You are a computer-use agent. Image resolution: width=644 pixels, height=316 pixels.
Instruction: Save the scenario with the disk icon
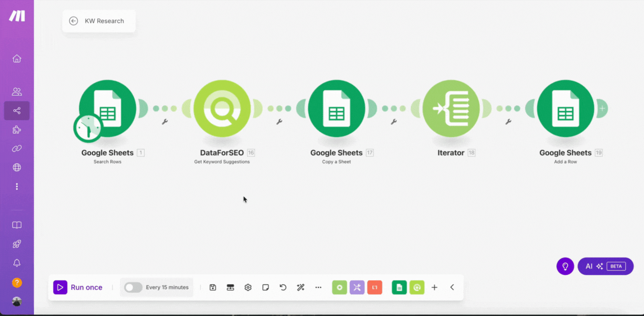pyautogui.click(x=213, y=287)
